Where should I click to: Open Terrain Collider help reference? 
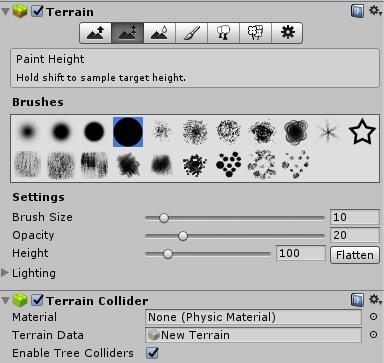[357, 300]
